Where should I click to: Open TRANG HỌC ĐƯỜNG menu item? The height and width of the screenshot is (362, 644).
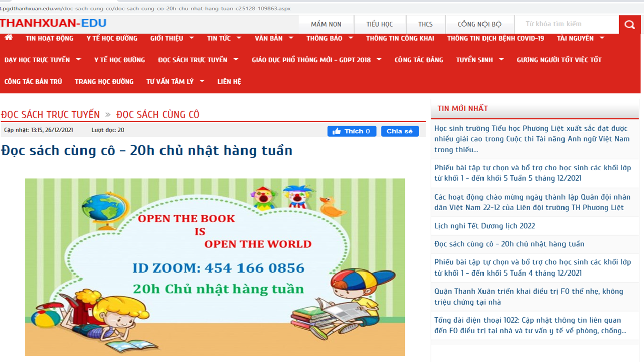pos(104,81)
